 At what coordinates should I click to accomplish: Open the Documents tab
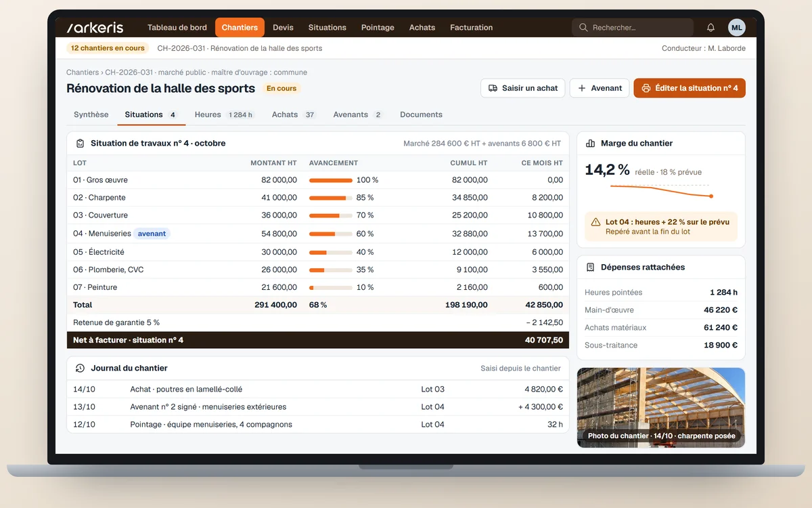point(421,115)
